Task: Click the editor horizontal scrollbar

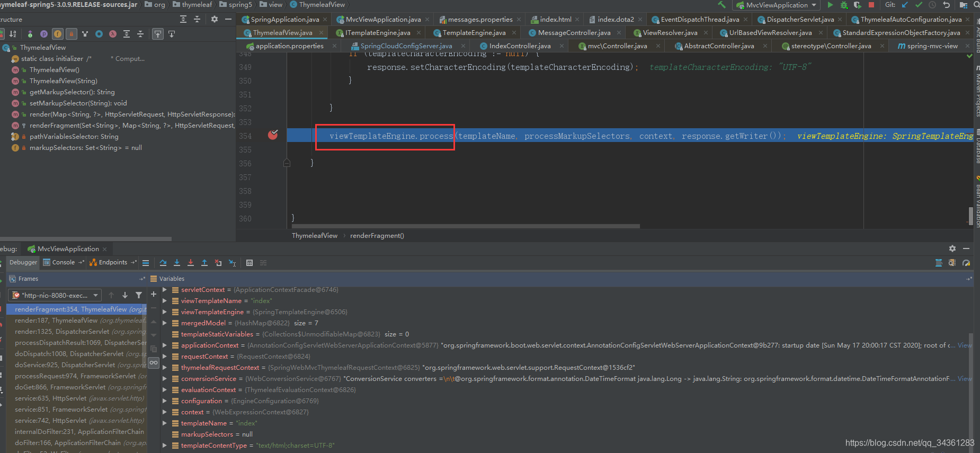Action: [x=466, y=226]
